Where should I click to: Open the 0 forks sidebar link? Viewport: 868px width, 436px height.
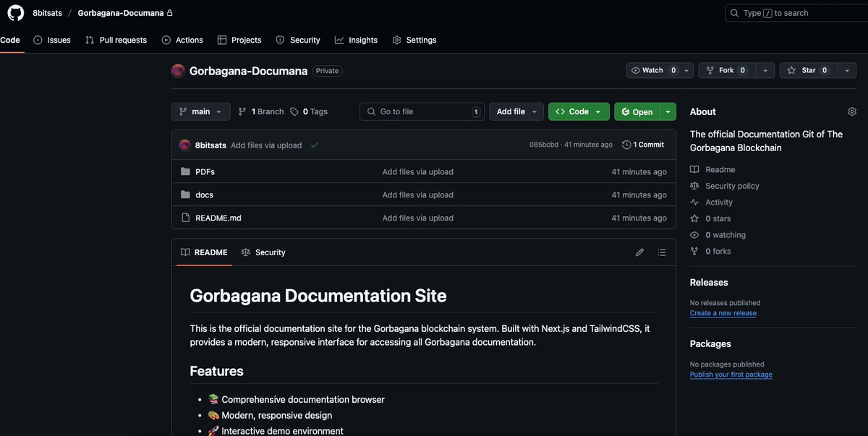coord(711,251)
